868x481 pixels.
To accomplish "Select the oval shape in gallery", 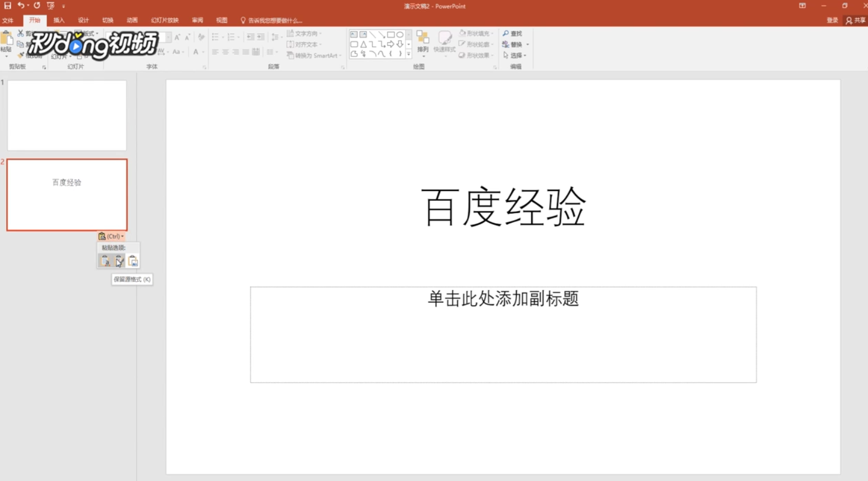I will coord(400,35).
